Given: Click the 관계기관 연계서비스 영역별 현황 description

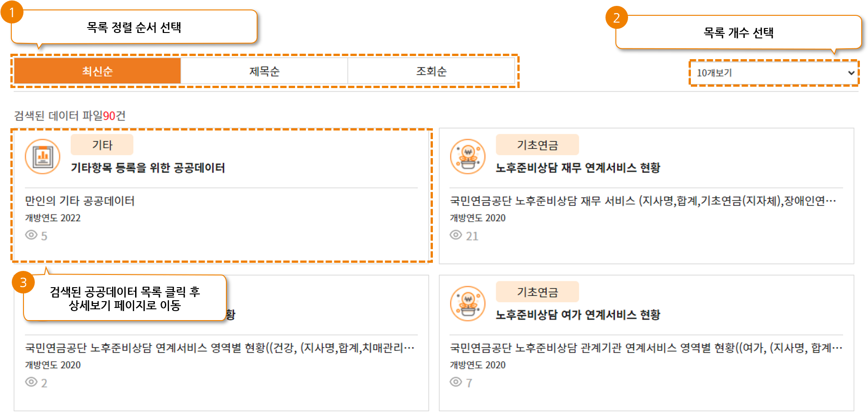Looking at the screenshot, I should (x=646, y=348).
